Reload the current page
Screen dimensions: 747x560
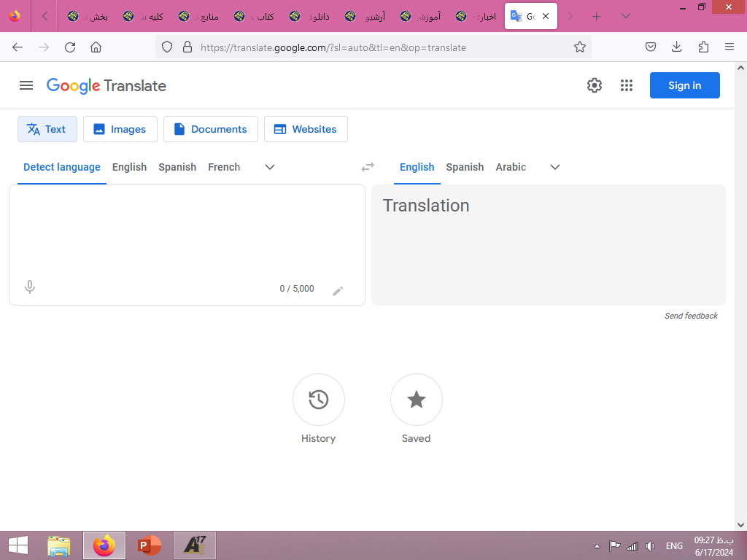(70, 47)
